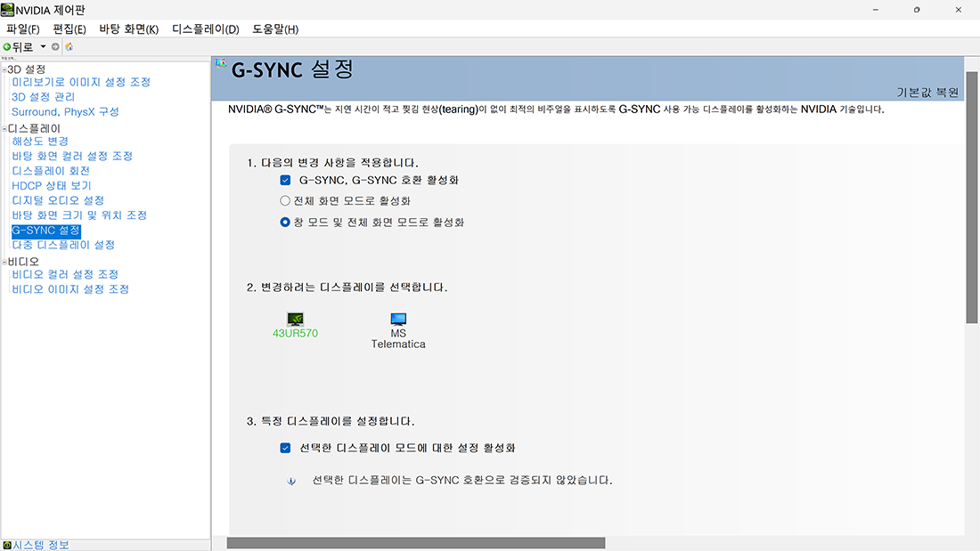Open Surround, PhysX 구성 page
The width and height of the screenshot is (980, 551).
pyautogui.click(x=65, y=112)
